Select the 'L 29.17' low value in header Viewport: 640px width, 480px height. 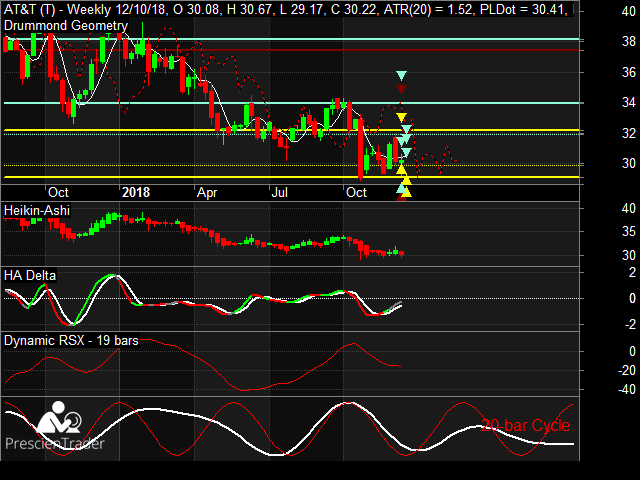click(x=302, y=9)
